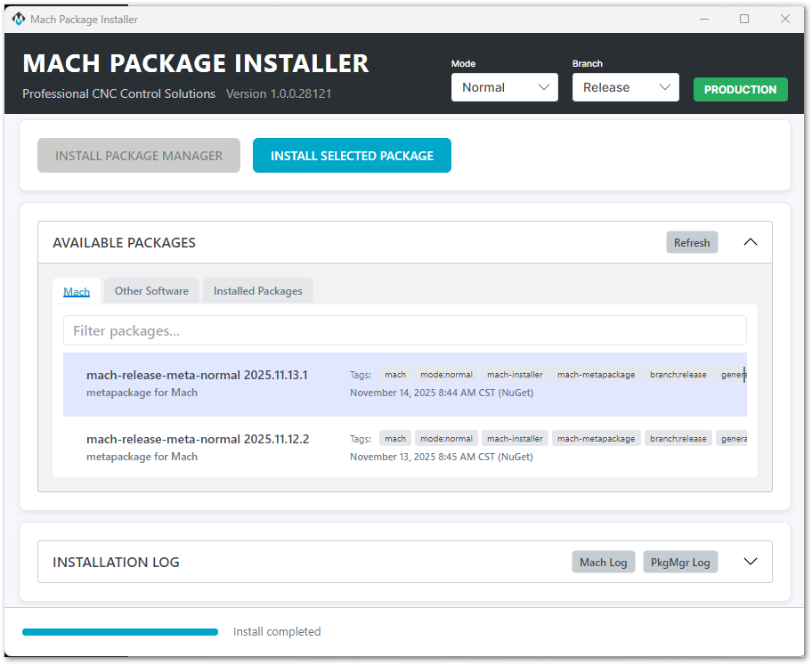This screenshot has height=665, width=812.
Task: Click the install progress bar
Action: [x=120, y=632]
